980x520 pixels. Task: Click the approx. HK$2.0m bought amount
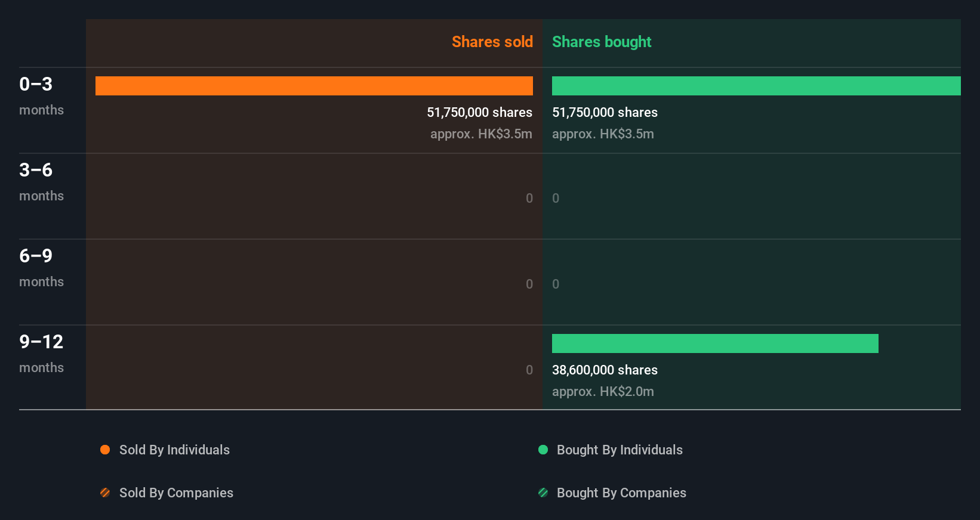tap(603, 391)
